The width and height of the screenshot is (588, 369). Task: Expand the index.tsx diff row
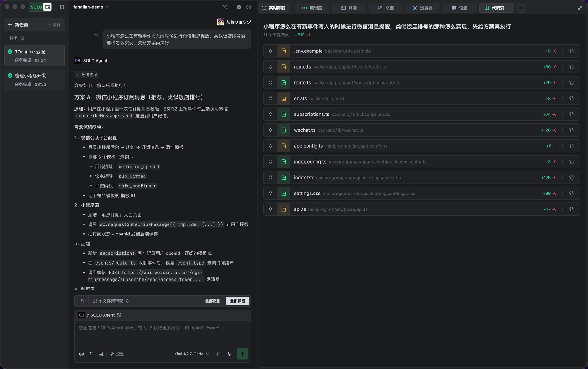click(271, 178)
